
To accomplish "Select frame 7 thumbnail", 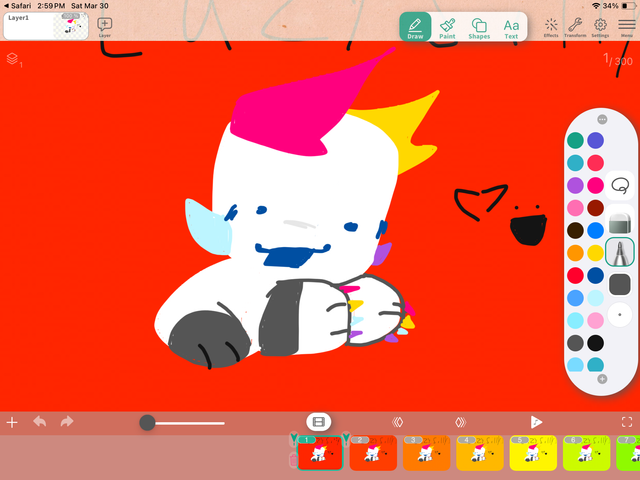I will pos(628,453).
